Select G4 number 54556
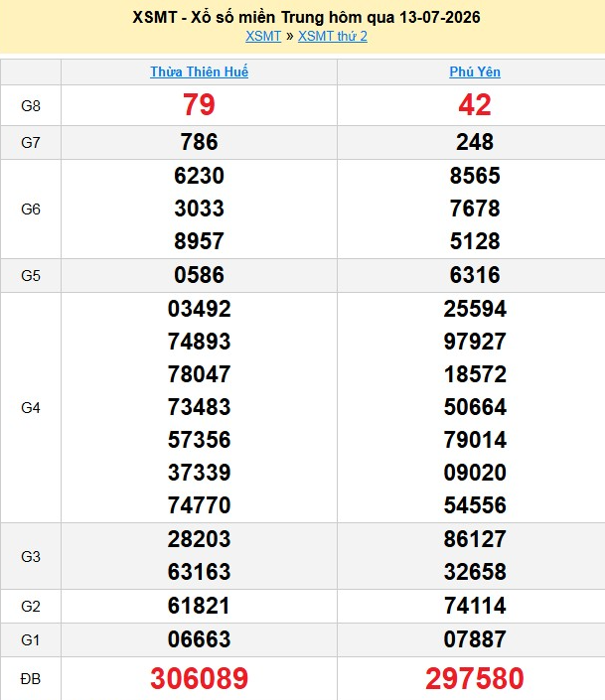The width and height of the screenshot is (605, 700). [x=475, y=505]
